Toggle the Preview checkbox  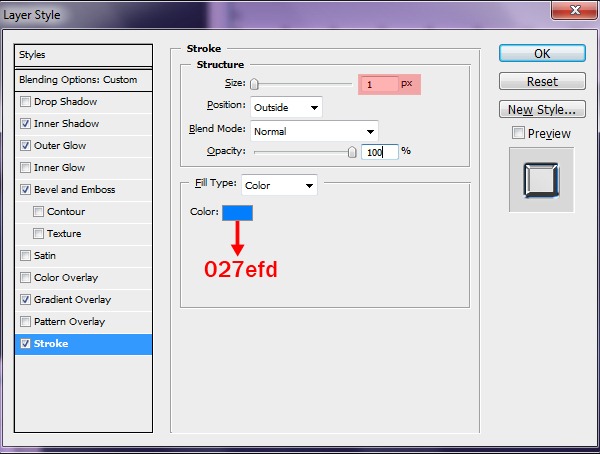(x=518, y=133)
